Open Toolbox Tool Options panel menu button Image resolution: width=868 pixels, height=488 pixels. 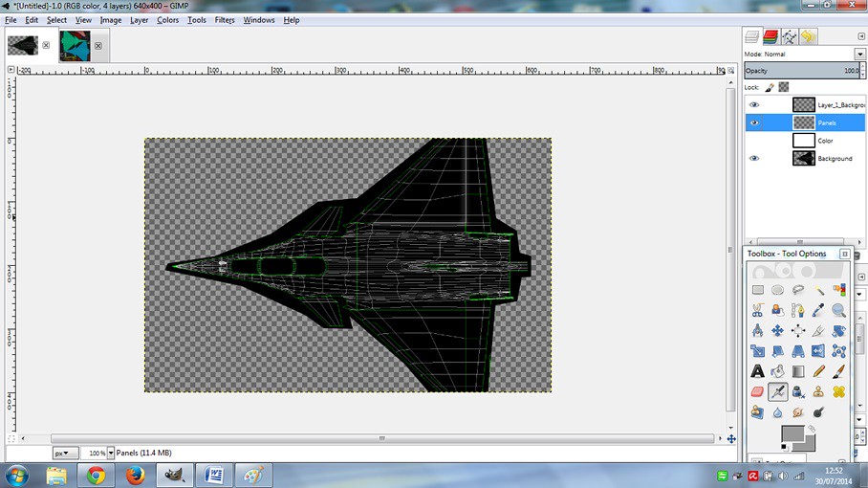click(x=844, y=254)
